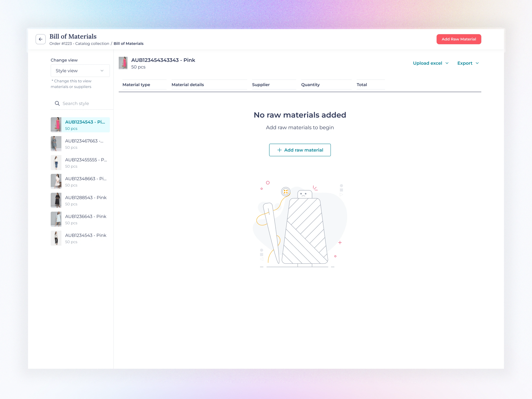Click the outlined Add raw material button
Image resolution: width=532 pixels, height=399 pixels.
coord(300,150)
